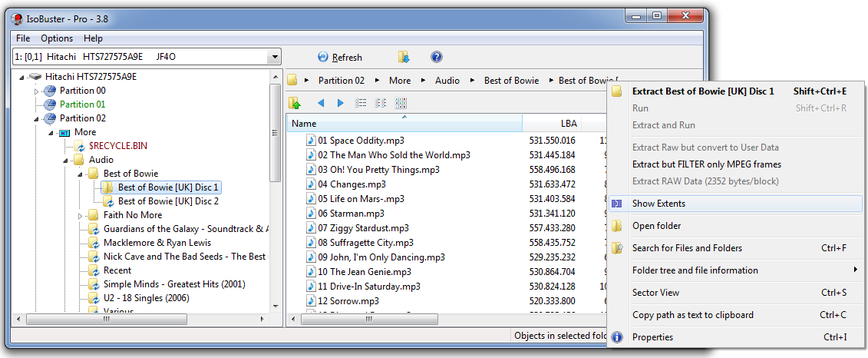Collapse the More volume tree node
This screenshot has width=868, height=358.
[51, 132]
